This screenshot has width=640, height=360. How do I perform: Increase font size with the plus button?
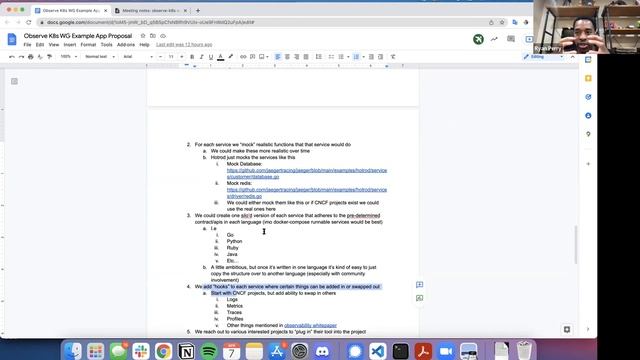(x=182, y=57)
